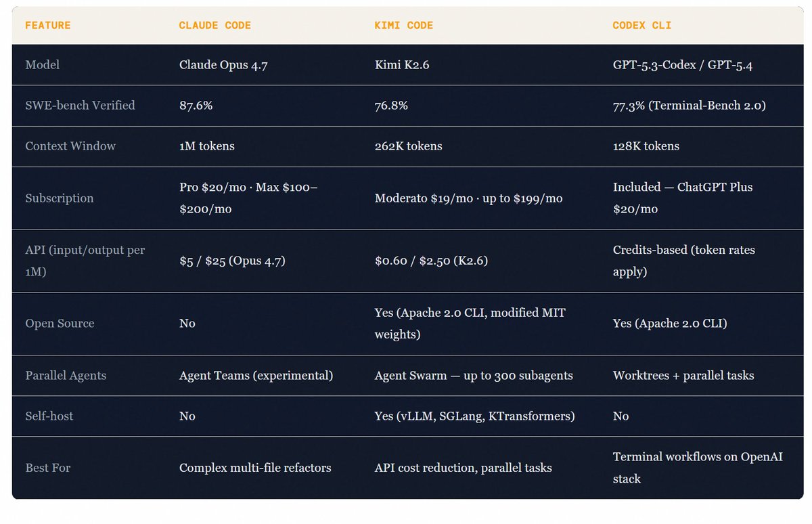Click the Worktrees + parallel tasks cell
This screenshot has width=812, height=524.
[683, 375]
